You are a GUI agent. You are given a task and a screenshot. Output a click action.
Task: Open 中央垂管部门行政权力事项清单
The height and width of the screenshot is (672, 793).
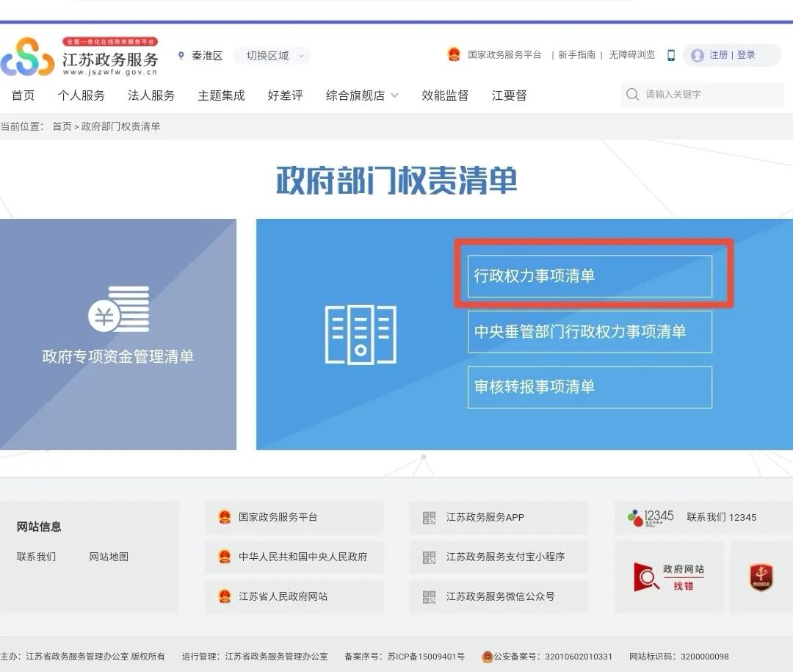[590, 331]
